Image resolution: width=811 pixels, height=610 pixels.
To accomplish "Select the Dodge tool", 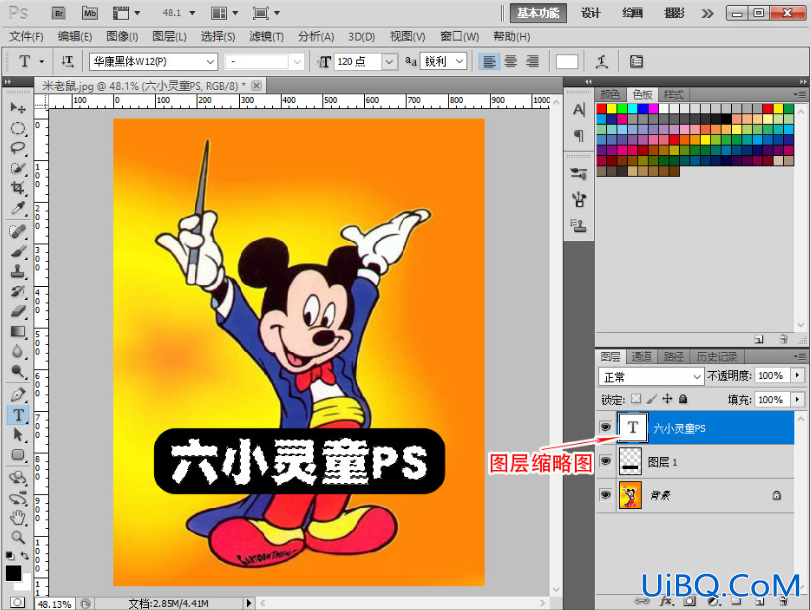I will (18, 372).
